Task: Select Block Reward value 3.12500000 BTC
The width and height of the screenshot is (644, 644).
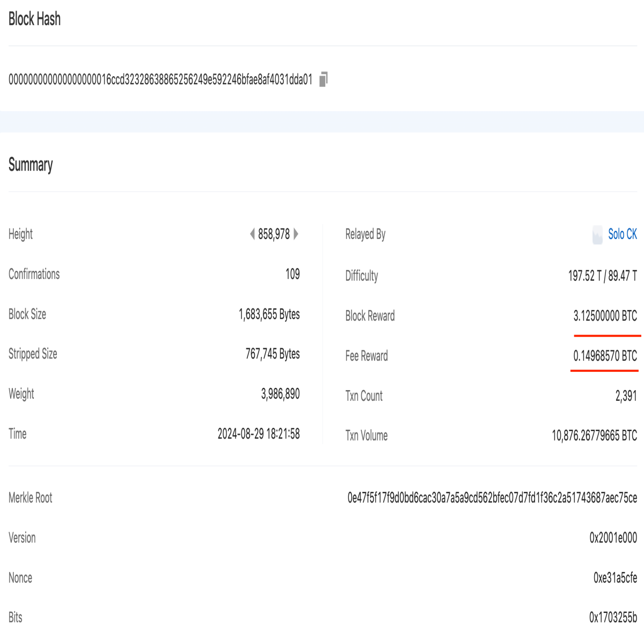Action: 605,316
